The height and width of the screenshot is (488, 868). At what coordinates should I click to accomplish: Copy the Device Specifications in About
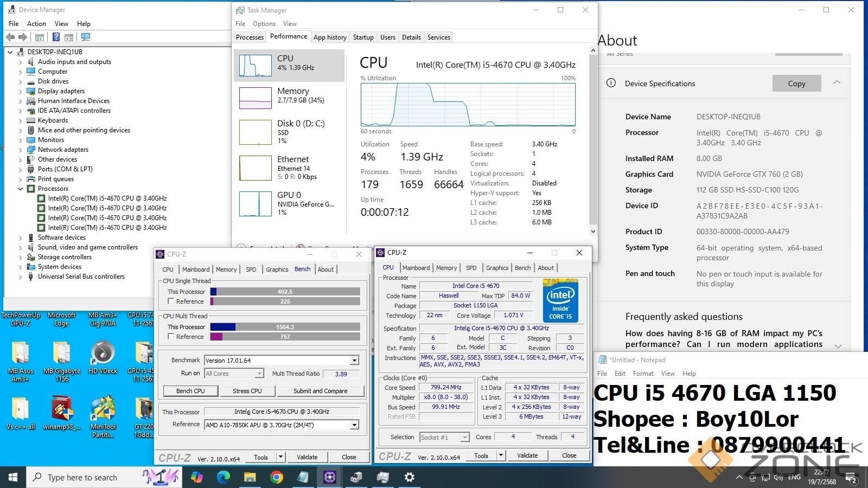[796, 84]
